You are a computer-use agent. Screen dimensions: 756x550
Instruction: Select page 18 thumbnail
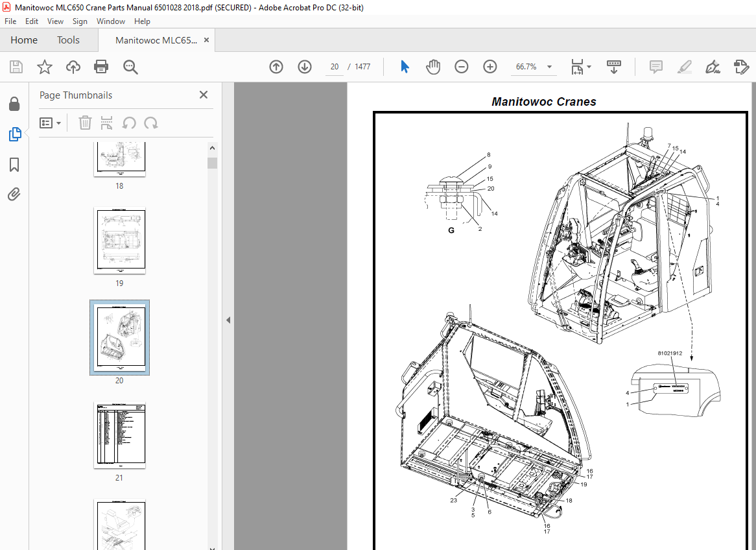click(x=119, y=159)
